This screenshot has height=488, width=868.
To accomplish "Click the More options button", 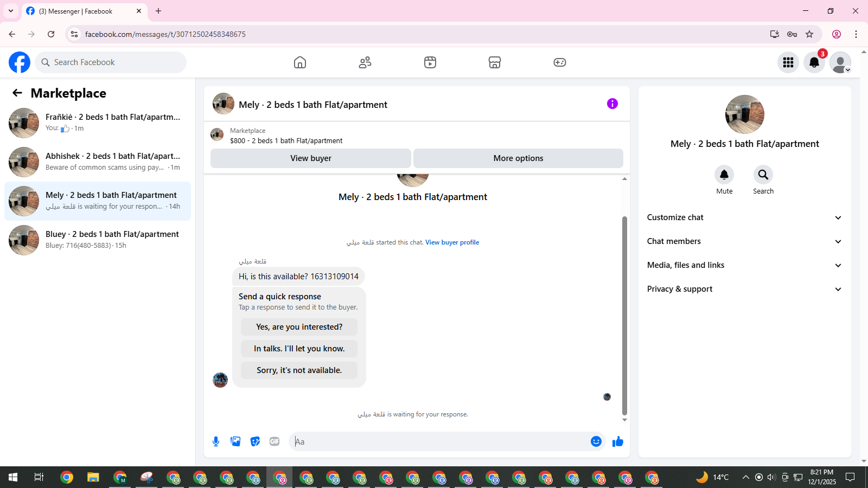I will coord(518,158).
